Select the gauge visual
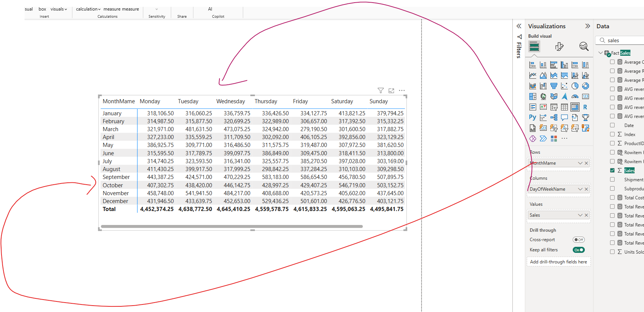This screenshot has width=644, height=312. 575,96
